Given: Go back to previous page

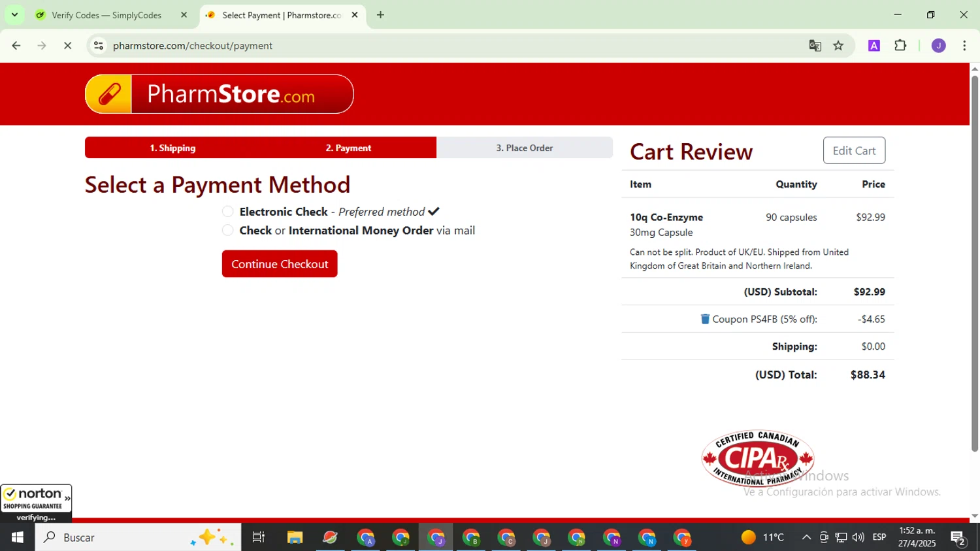Looking at the screenshot, I should (x=16, y=46).
